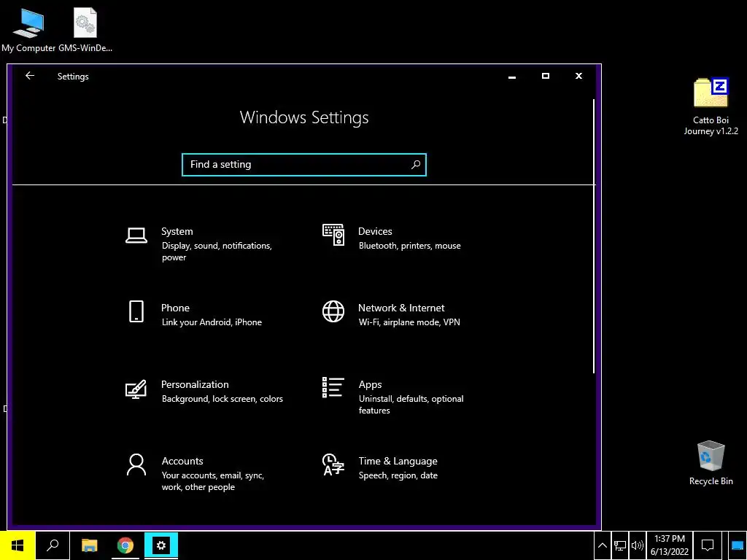Click the Settings window vertical scrollbar
This screenshot has width=747, height=560.
(x=594, y=236)
